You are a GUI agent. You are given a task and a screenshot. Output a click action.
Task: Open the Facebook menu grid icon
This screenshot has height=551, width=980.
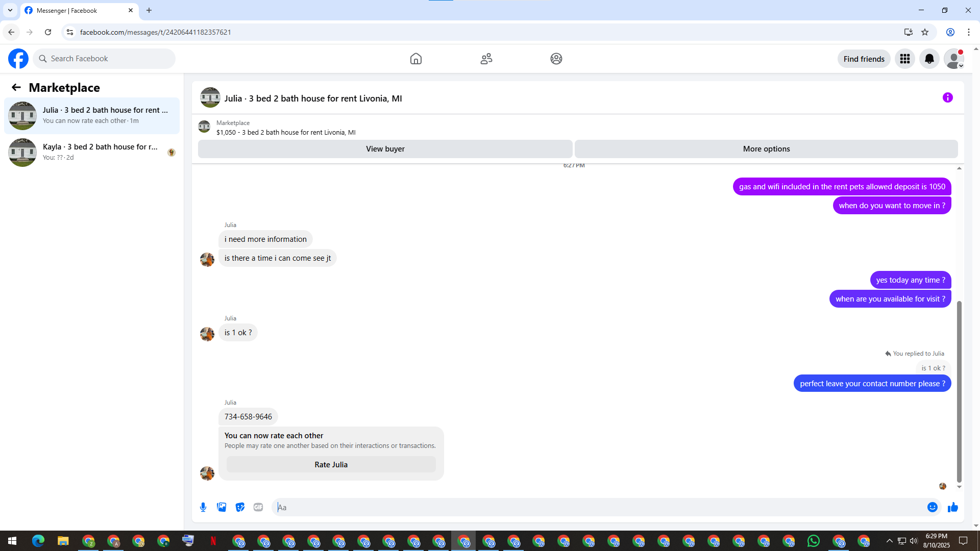[904, 59]
